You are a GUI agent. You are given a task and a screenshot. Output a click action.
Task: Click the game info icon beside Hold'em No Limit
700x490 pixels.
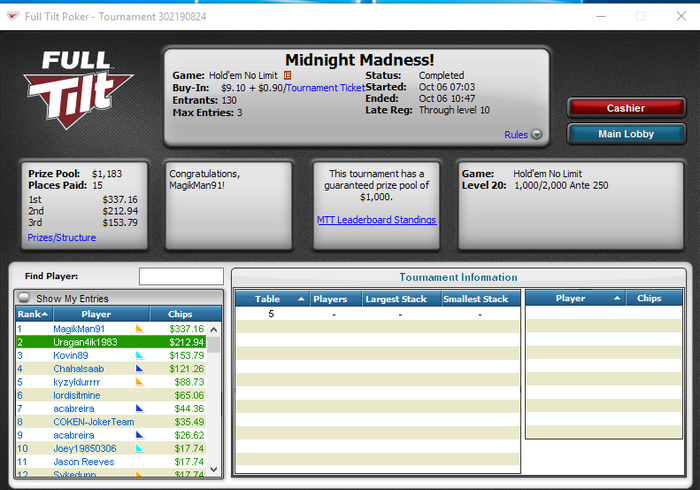pos(288,75)
